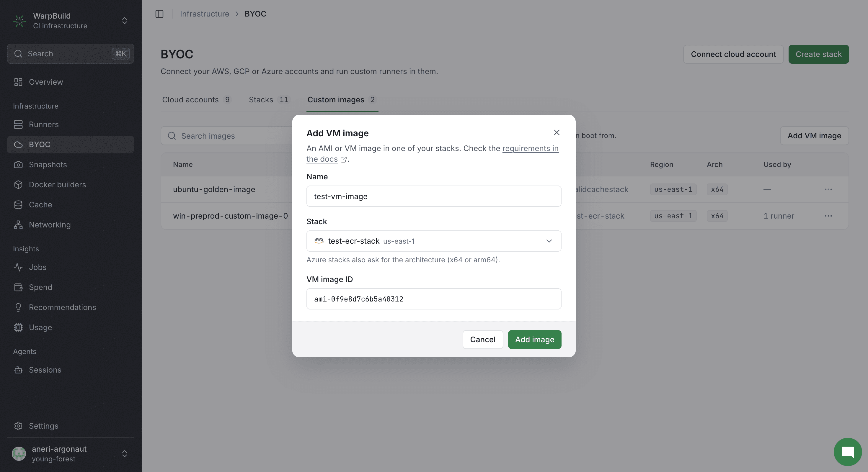Switch to Stacks tab
The width and height of the screenshot is (868, 472).
(270, 100)
